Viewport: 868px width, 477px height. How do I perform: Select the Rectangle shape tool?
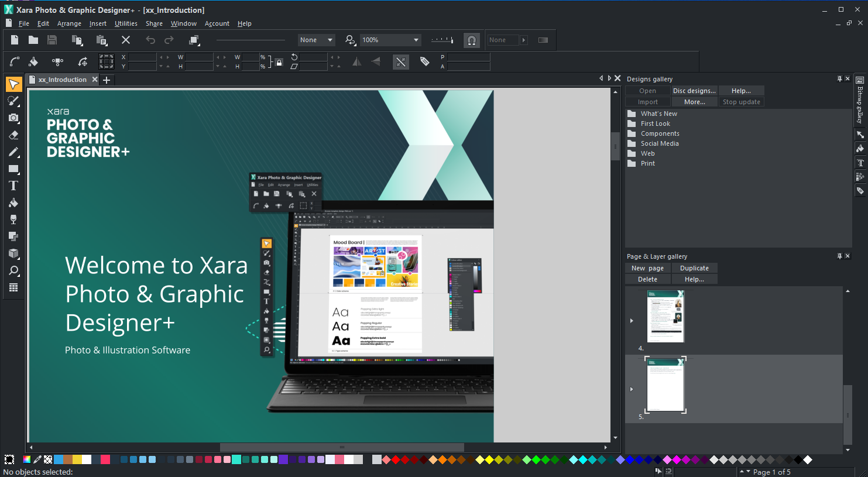13,169
